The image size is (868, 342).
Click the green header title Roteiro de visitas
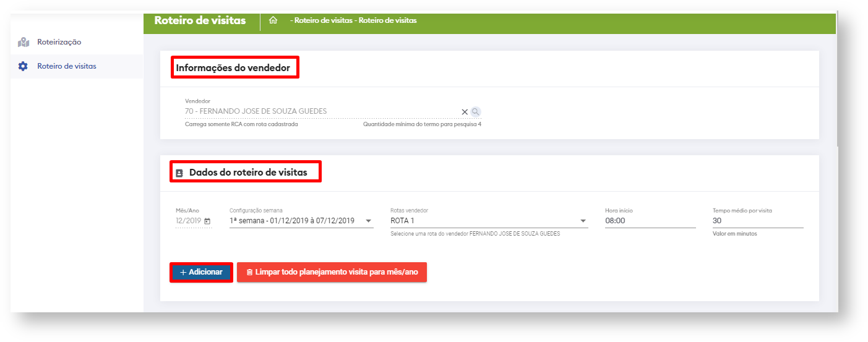(200, 20)
